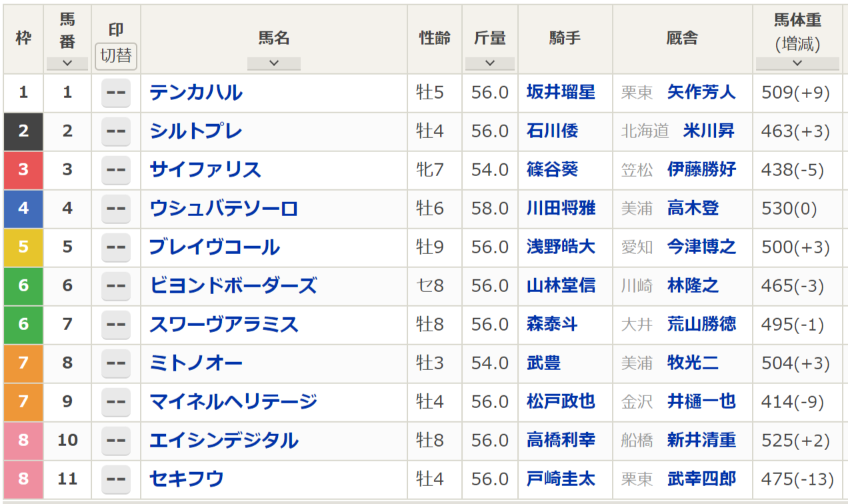Set the mark button for セキフウ
Image resolution: width=848 pixels, height=504 pixels.
116,479
